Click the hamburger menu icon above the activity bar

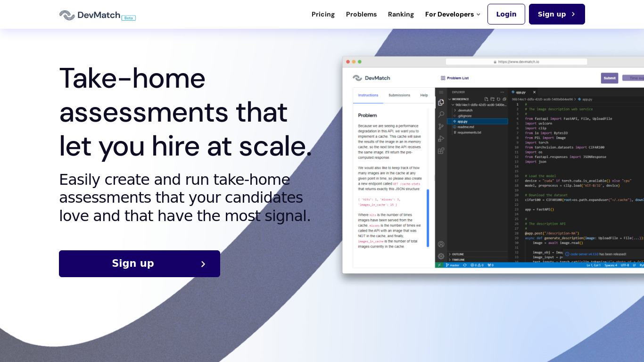pos(441,92)
